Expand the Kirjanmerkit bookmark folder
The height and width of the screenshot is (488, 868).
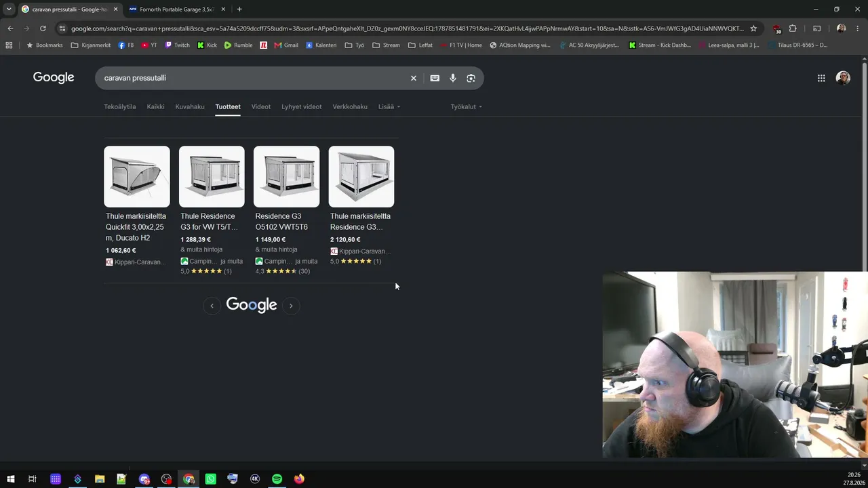pyautogui.click(x=91, y=45)
